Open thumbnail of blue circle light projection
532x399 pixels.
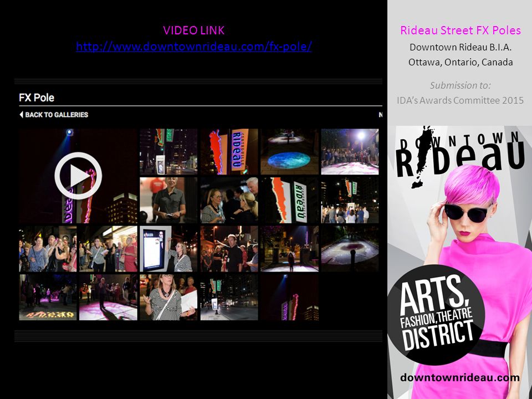[x=289, y=151]
